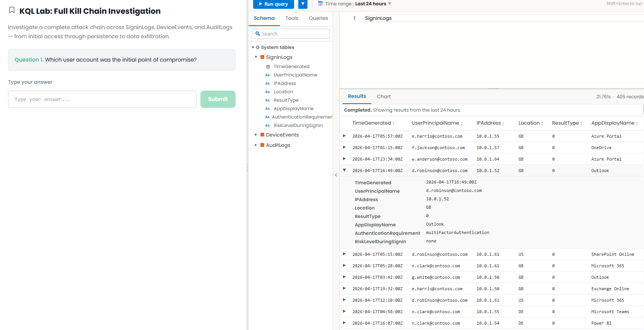Image resolution: width=644 pixels, height=330 pixels.
Task: Click the string type icon beside ResultType field
Action: click(267, 100)
